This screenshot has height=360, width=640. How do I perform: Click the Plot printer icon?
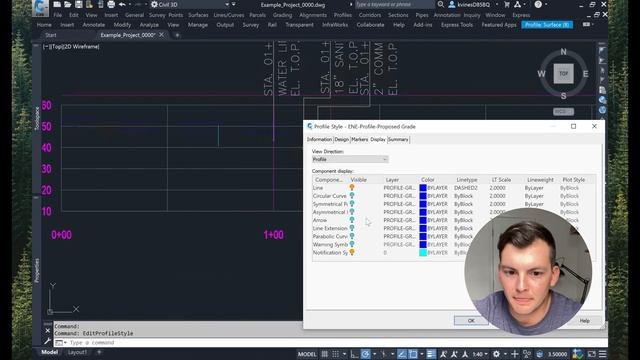coord(111,4)
